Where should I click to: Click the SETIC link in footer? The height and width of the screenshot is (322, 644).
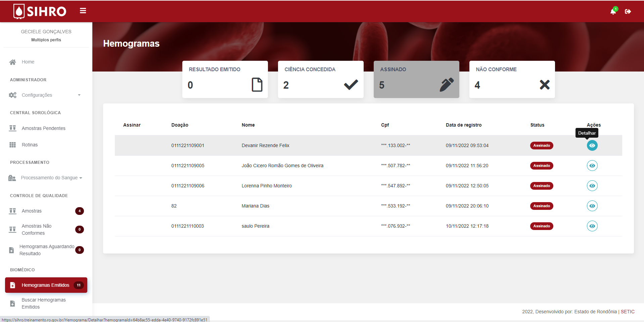[x=627, y=312]
